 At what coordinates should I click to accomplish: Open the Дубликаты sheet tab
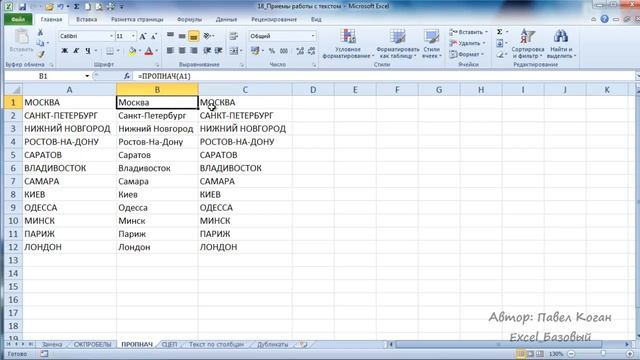[272, 344]
